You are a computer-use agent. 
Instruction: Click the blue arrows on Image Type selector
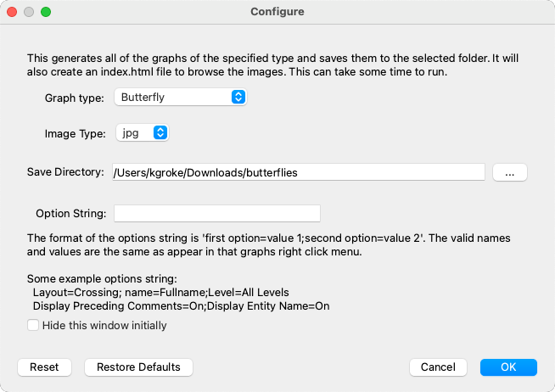click(x=160, y=132)
